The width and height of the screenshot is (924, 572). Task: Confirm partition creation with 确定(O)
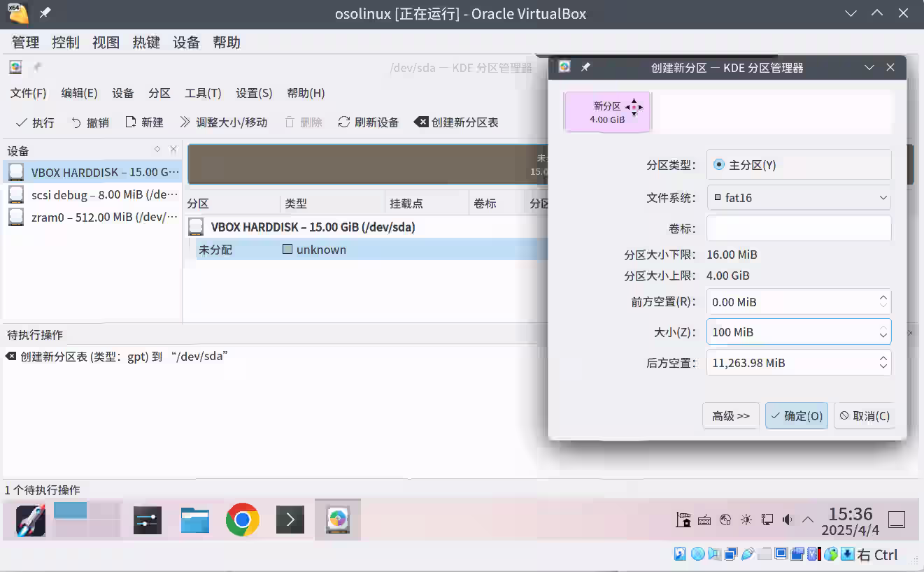[796, 415]
